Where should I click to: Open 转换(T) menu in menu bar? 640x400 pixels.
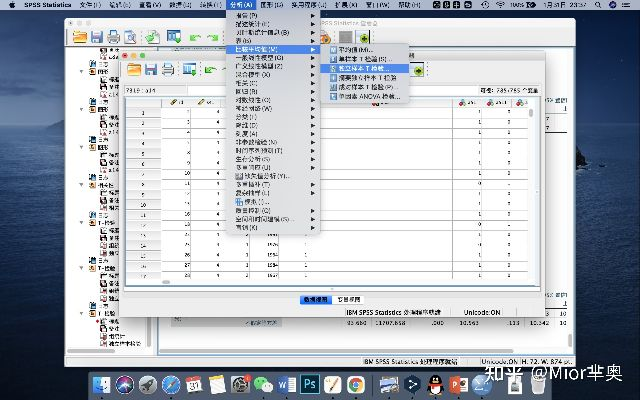pos(211,5)
